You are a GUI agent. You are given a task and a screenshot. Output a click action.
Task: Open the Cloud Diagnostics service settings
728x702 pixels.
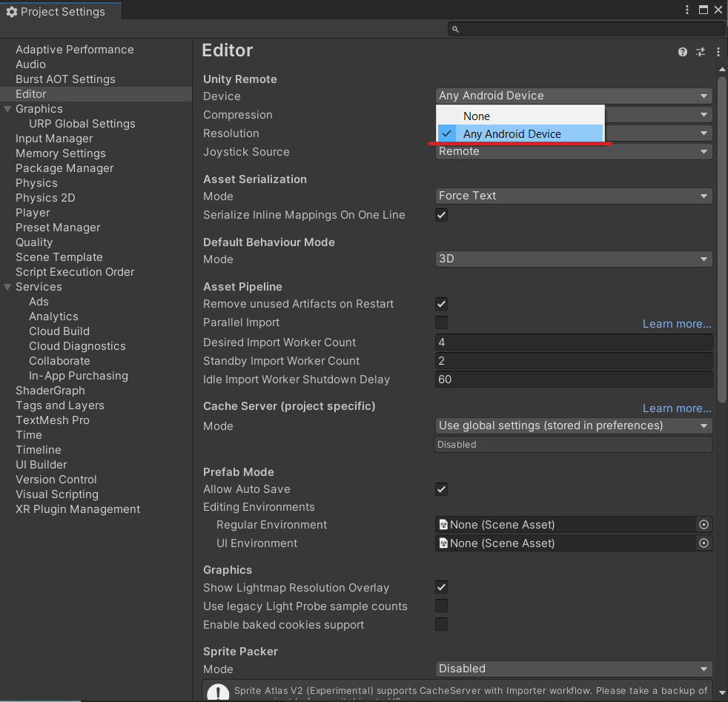click(x=77, y=346)
